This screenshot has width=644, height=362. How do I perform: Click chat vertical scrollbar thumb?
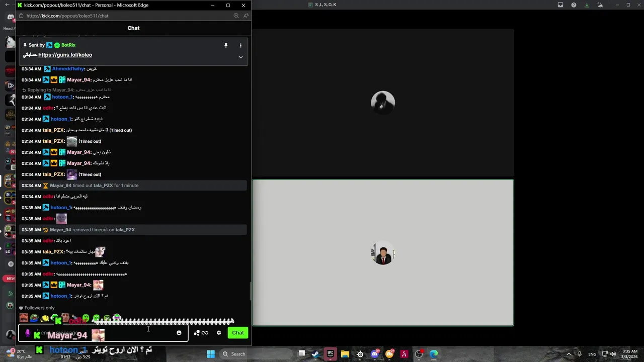250,291
